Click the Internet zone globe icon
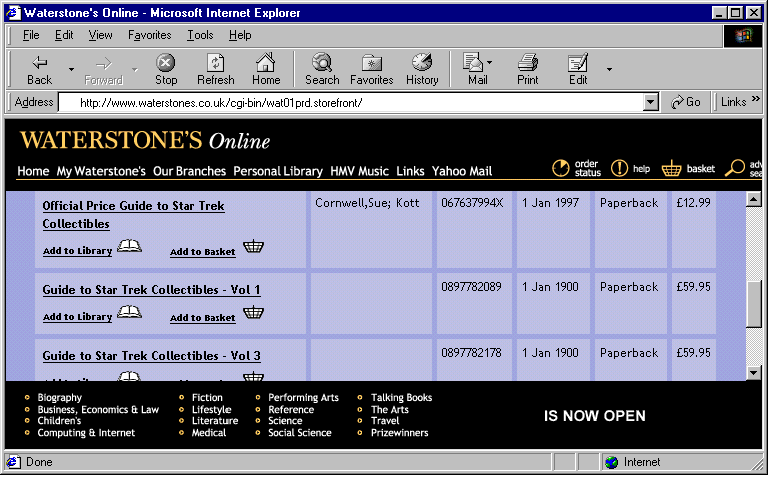Screen dimensions: 768x478 [611, 462]
